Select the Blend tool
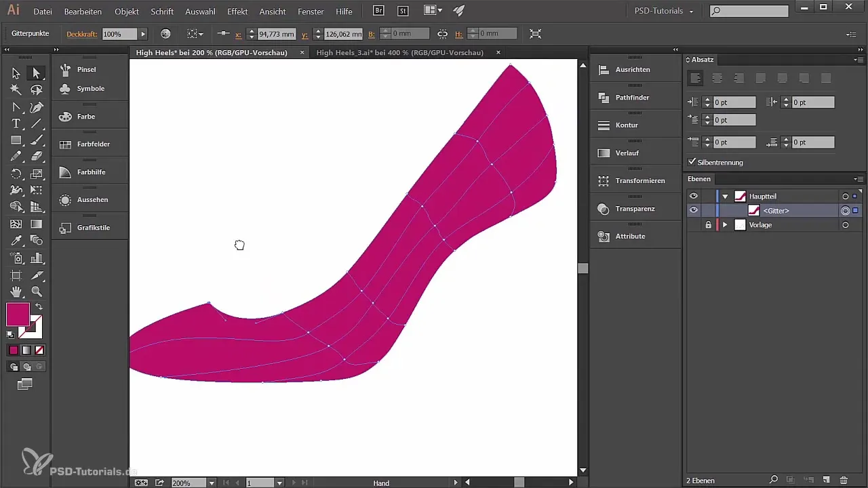This screenshot has height=488, width=868. pos(37,241)
